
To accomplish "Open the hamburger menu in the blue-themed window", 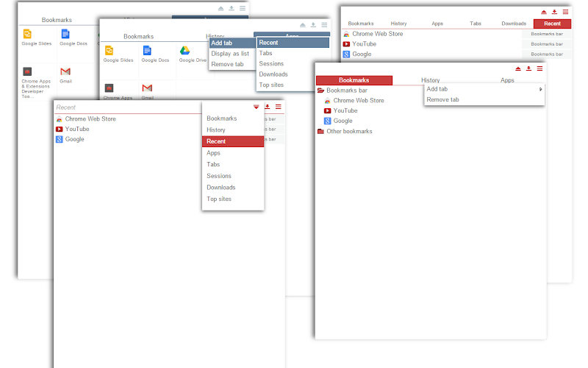I will coord(324,25).
